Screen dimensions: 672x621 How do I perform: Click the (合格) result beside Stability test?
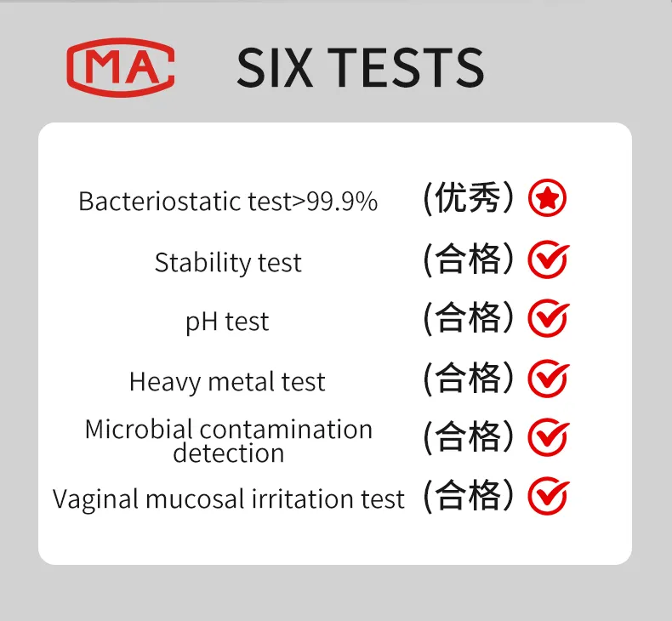[469, 259]
